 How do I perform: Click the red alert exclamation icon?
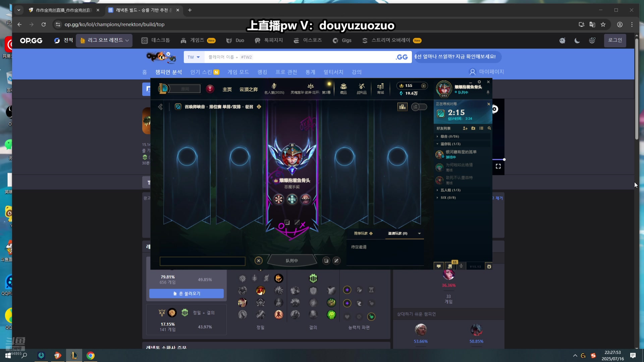point(210,89)
